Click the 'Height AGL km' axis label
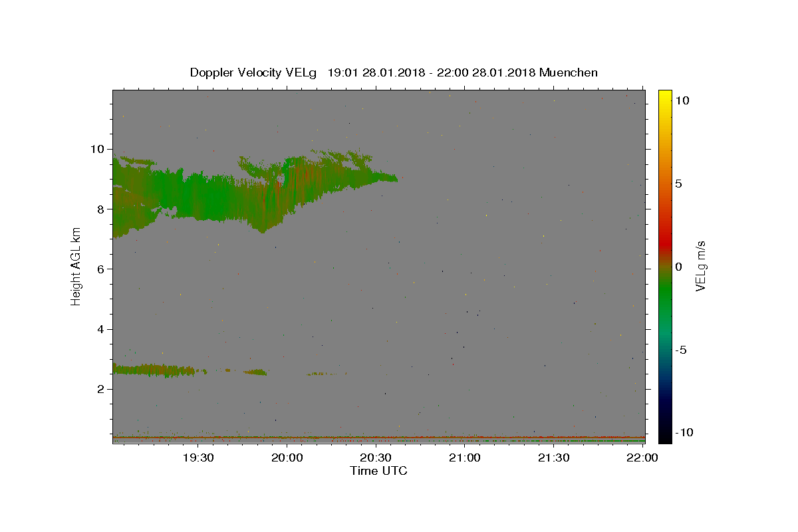The image size is (798, 532). pyautogui.click(x=76, y=266)
